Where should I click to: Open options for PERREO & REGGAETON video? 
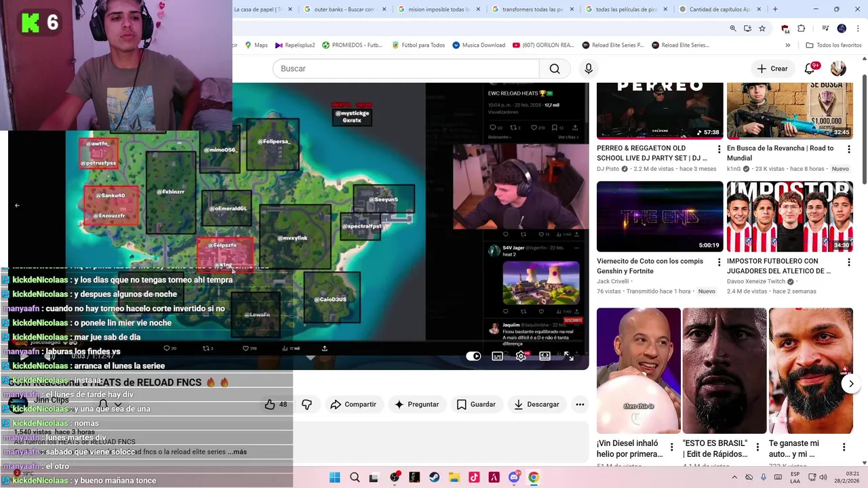(719, 148)
